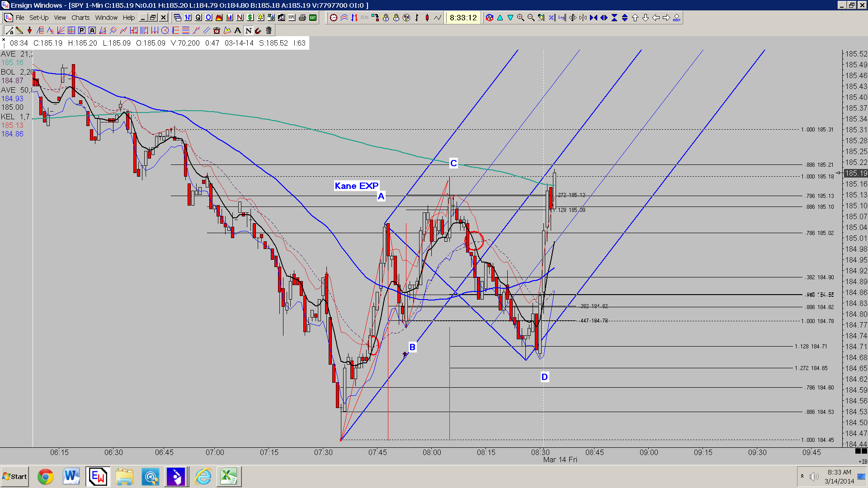Open the Set-Up menu
Screen dimensions: 868x488
(x=39, y=18)
